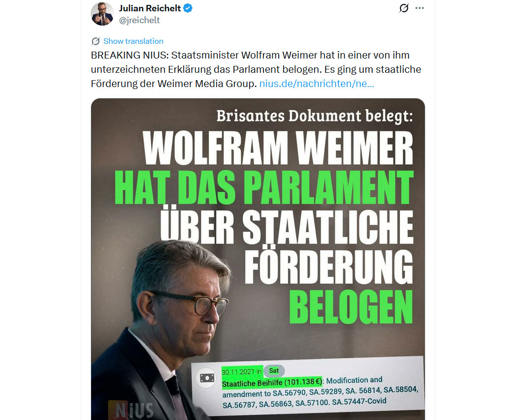Click the blue verified badge

click(188, 8)
